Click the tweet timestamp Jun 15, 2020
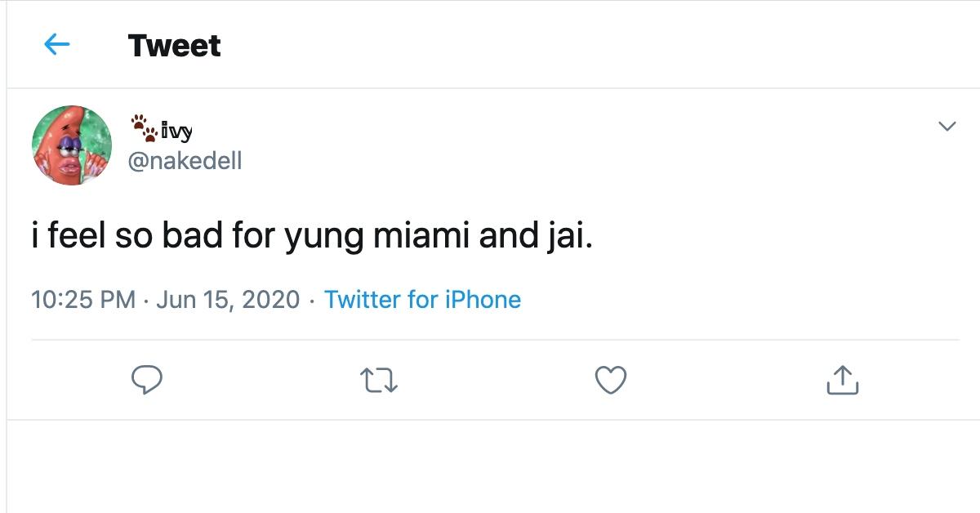Screen dimensions: 980x513 [229, 300]
